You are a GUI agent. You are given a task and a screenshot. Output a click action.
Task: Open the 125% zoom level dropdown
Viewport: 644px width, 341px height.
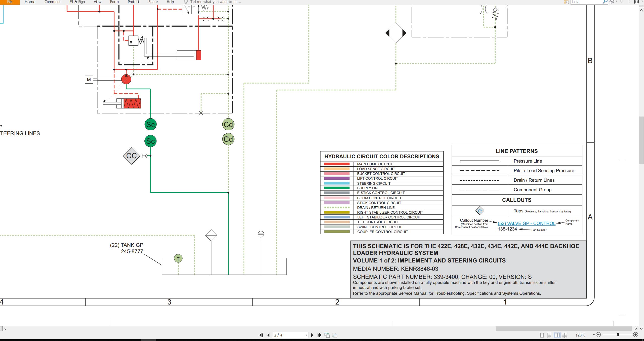[x=594, y=335]
